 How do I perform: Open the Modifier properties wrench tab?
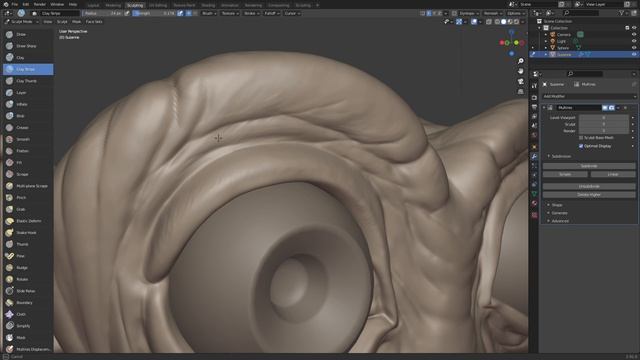(x=534, y=156)
